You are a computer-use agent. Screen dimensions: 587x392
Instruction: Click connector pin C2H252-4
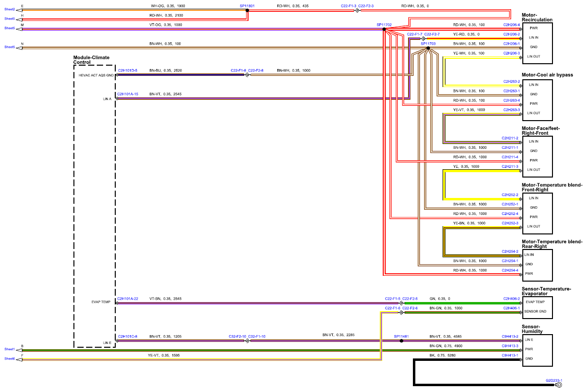pyautogui.click(x=510, y=214)
